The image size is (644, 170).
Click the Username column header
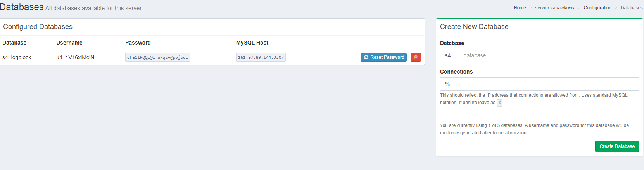pos(69,43)
